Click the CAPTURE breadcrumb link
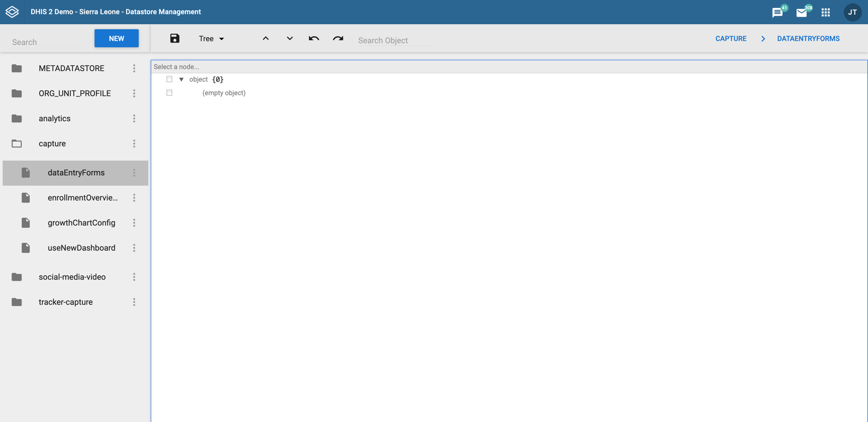Screen dimensions: 868x422 731,39
